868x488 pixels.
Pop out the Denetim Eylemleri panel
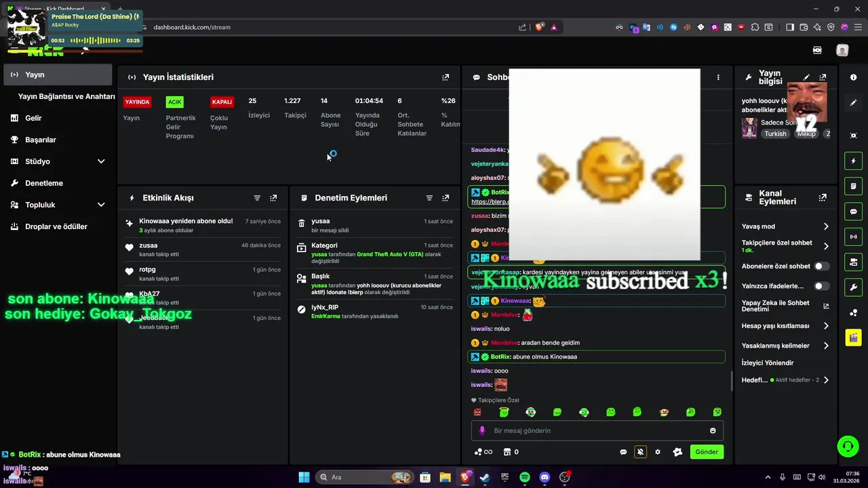[446, 198]
